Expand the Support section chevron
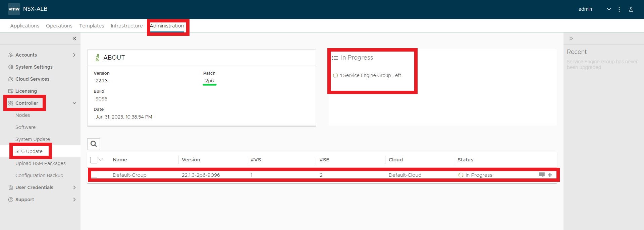644x230 pixels. [x=74, y=200]
